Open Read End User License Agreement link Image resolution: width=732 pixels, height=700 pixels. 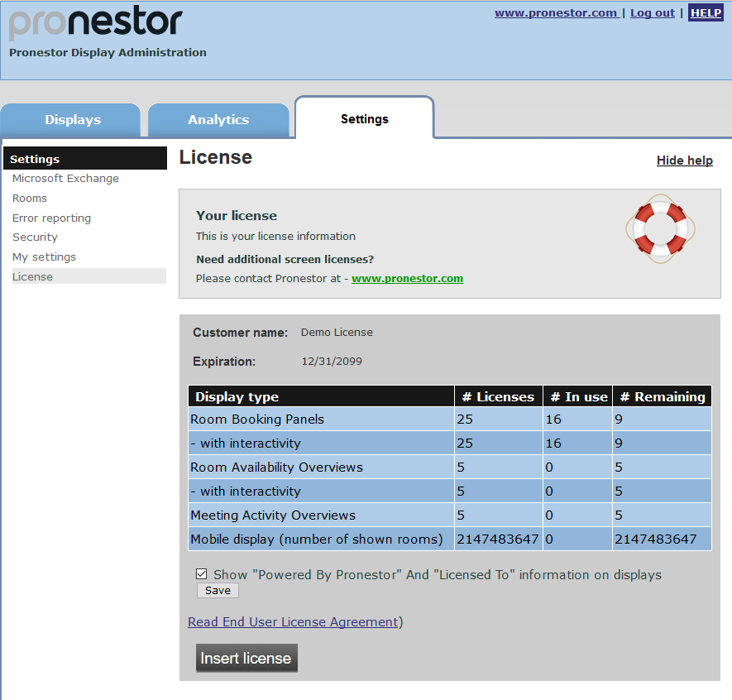(x=293, y=622)
